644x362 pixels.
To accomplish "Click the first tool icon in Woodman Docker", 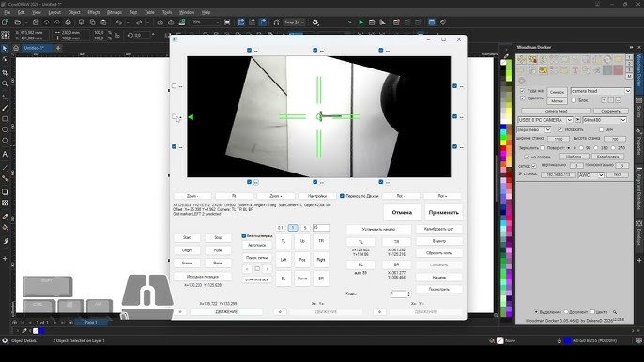I will (x=522, y=60).
